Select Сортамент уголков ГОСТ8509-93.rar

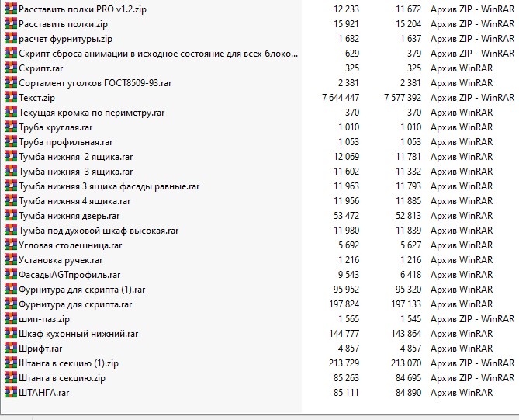(95, 83)
